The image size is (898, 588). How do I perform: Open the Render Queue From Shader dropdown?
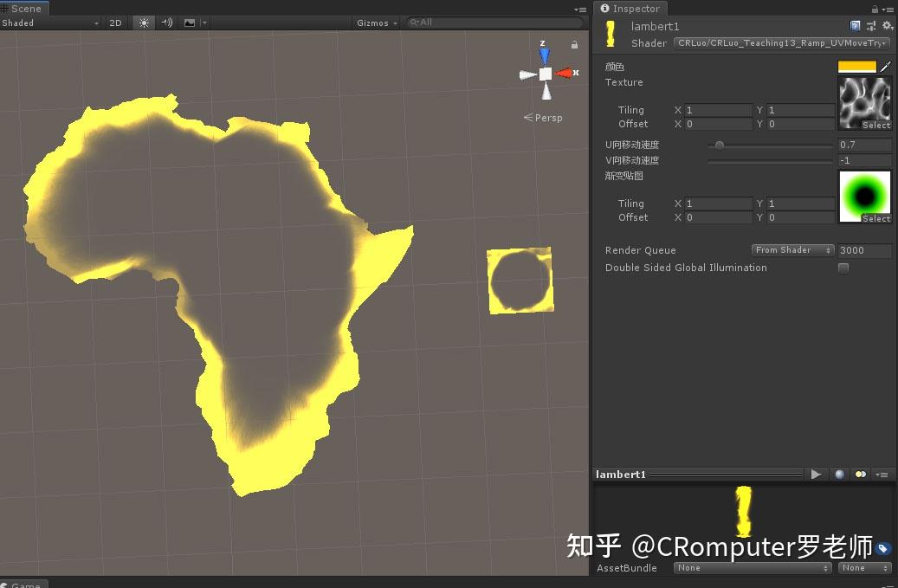coord(791,249)
